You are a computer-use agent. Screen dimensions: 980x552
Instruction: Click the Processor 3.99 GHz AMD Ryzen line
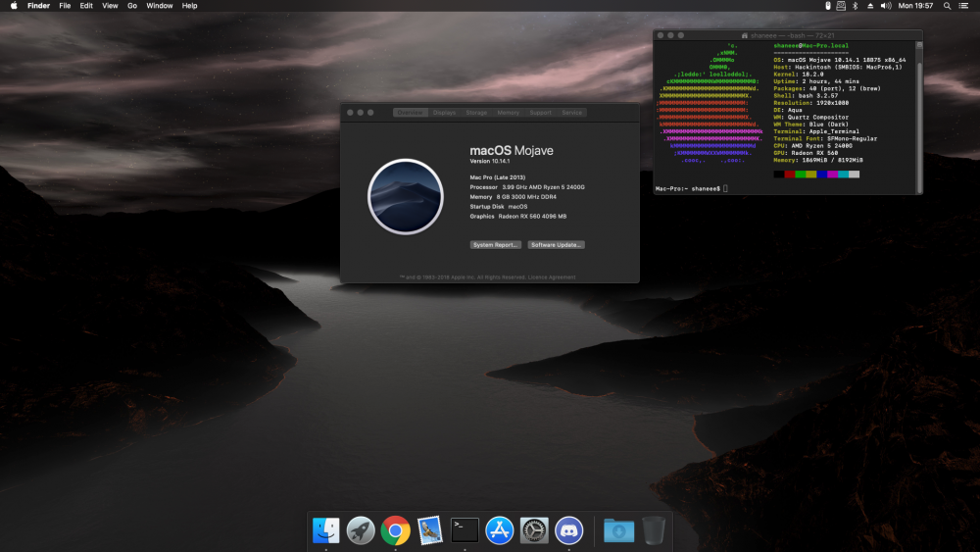coord(527,187)
